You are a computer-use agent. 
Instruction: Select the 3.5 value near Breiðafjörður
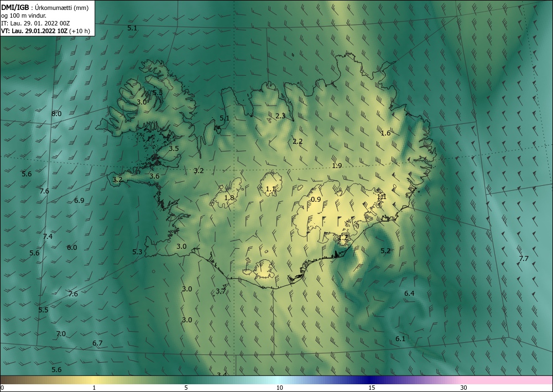coord(174,148)
